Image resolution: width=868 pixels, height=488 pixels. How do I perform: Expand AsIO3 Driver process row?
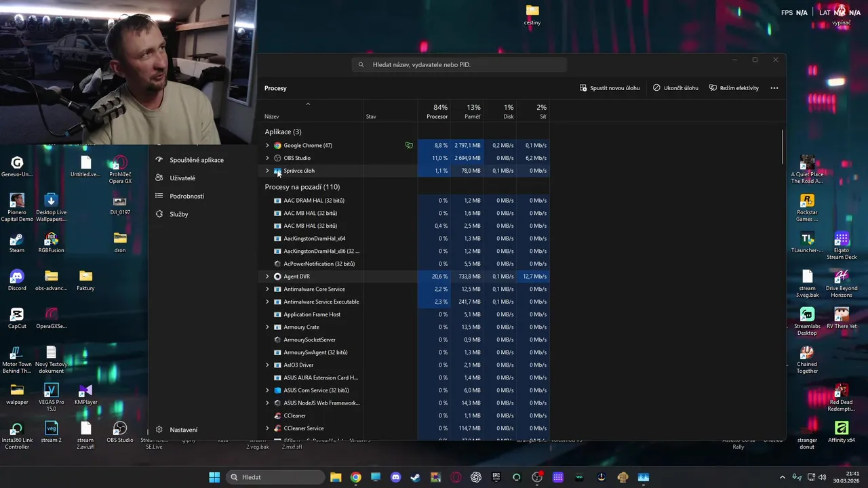[267, 365]
